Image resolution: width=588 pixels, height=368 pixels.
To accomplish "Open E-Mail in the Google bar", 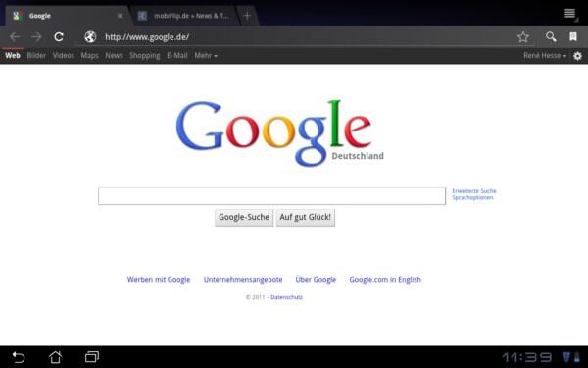I will (x=177, y=56).
